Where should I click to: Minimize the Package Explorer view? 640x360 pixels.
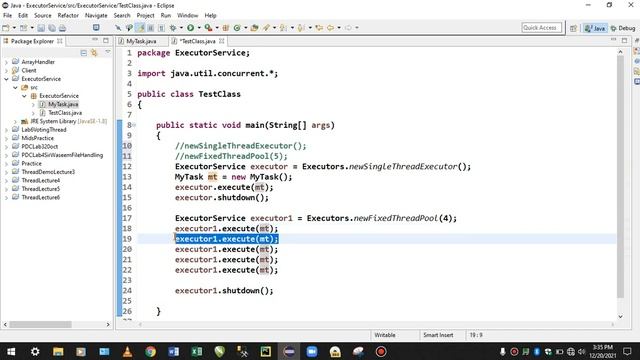[95, 40]
